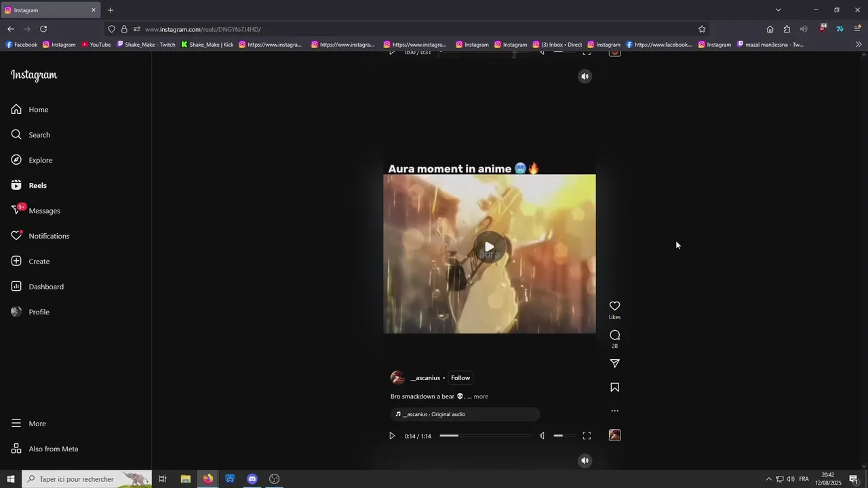Click taskbar volume icon

tap(791, 479)
